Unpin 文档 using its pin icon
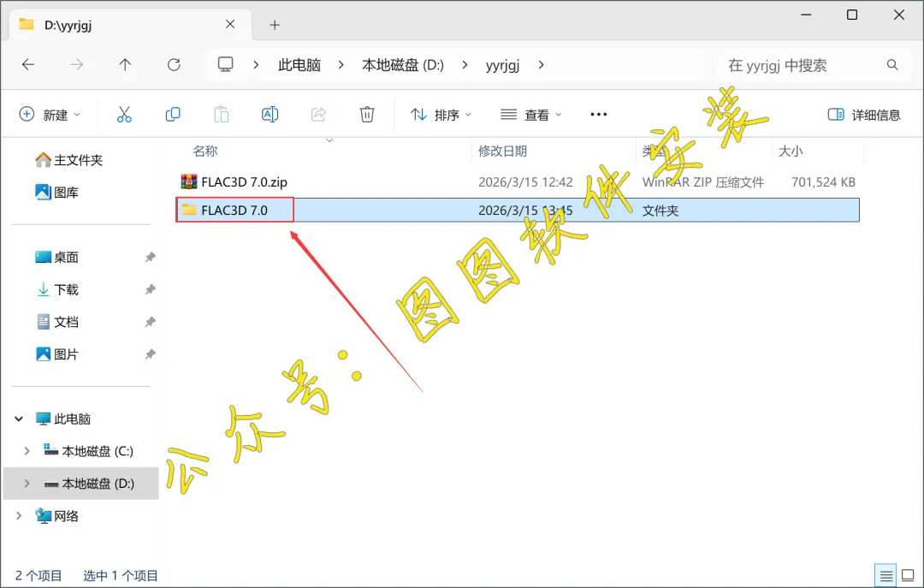The width and height of the screenshot is (924, 588). click(151, 322)
